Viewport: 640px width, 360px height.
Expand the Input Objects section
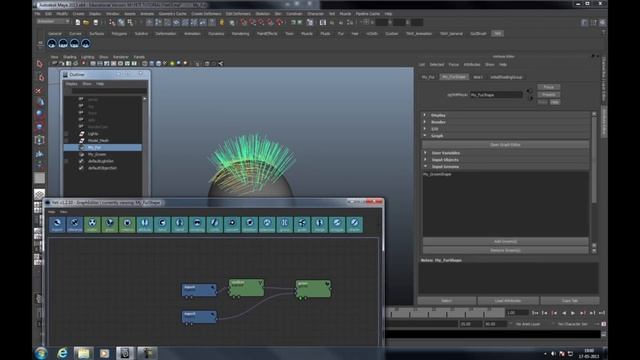point(505,160)
